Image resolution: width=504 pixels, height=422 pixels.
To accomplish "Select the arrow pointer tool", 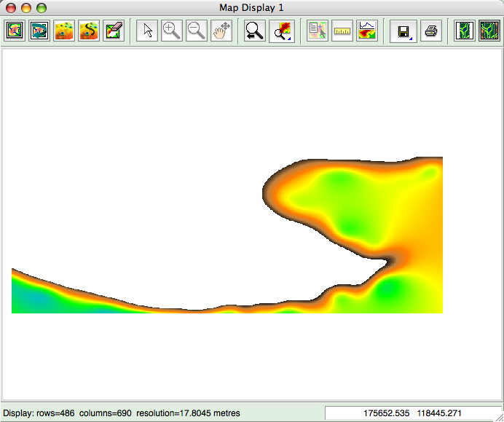I will [x=148, y=31].
